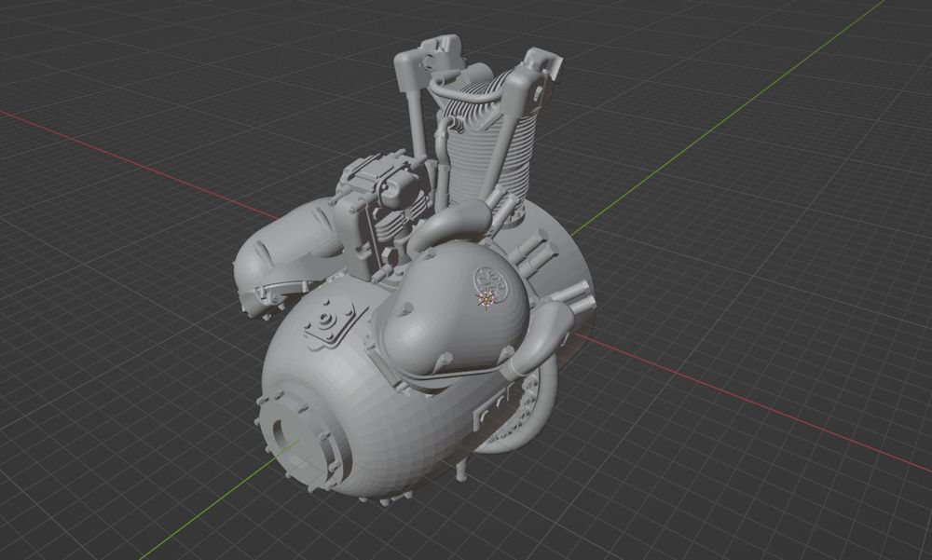Select the triangular mounting plate on crankcase
Image resolution: width=932 pixels, height=560 pixels.
(334, 322)
